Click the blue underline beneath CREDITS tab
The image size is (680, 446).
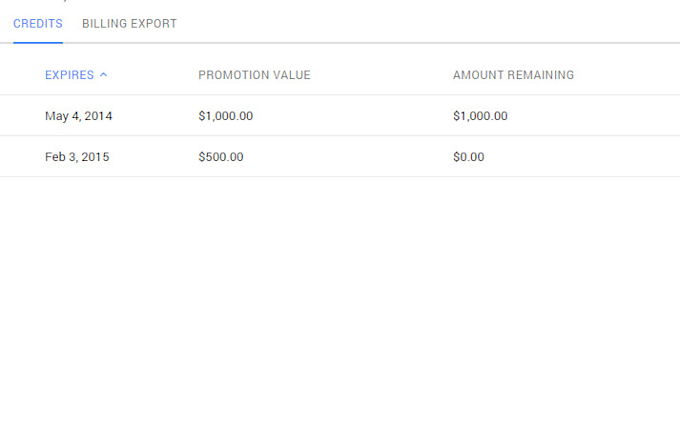[x=38, y=42]
